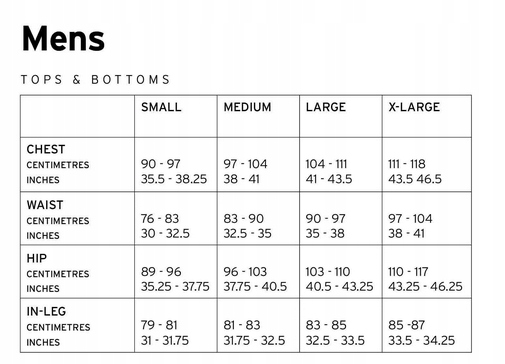This screenshot has width=505, height=364.
Task: Select in-leg x-large value 85 -87
Action: [x=407, y=325]
